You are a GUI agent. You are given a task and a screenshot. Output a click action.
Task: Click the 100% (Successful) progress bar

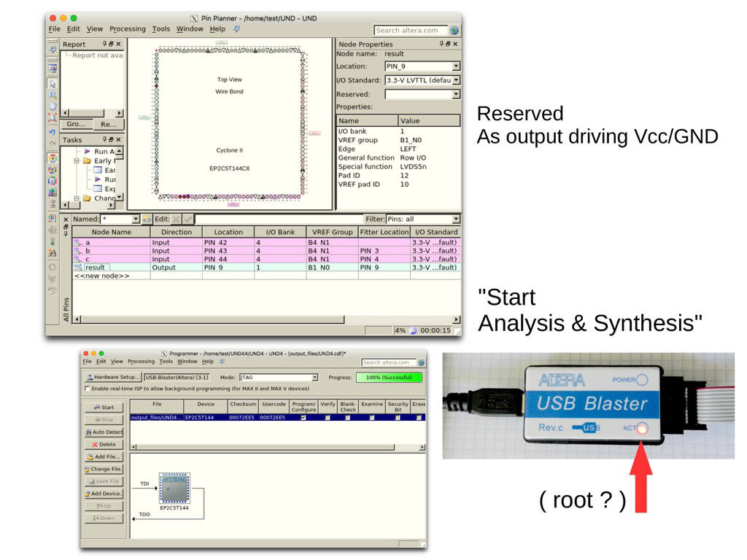[x=389, y=378]
